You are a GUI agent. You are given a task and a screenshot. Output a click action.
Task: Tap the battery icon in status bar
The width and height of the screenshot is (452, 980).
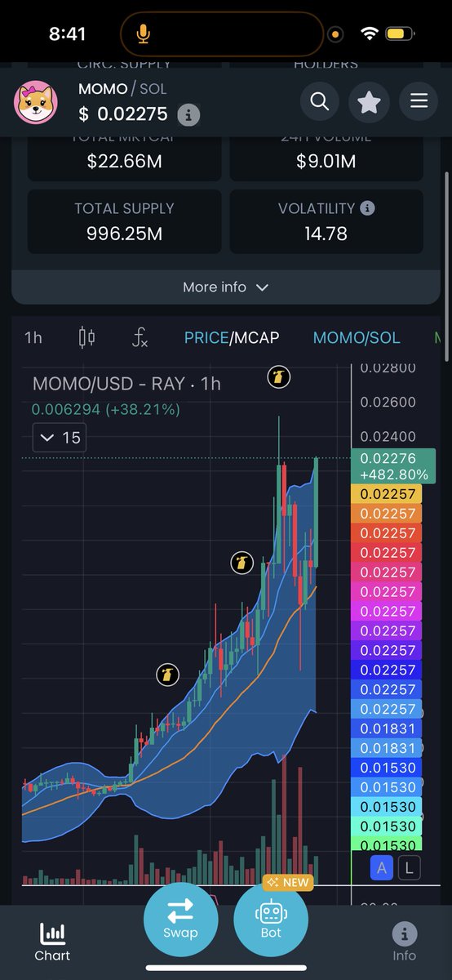click(399, 34)
